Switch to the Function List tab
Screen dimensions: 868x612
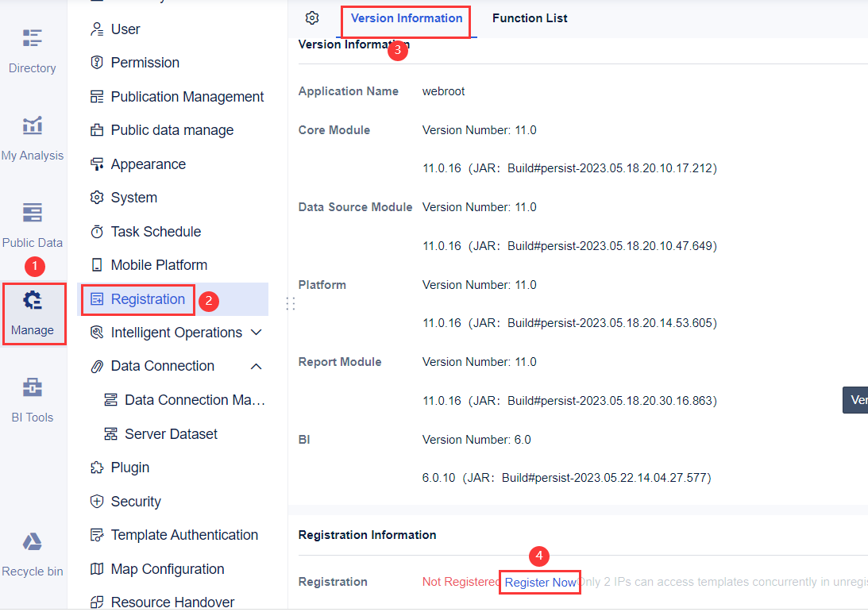[x=530, y=17]
